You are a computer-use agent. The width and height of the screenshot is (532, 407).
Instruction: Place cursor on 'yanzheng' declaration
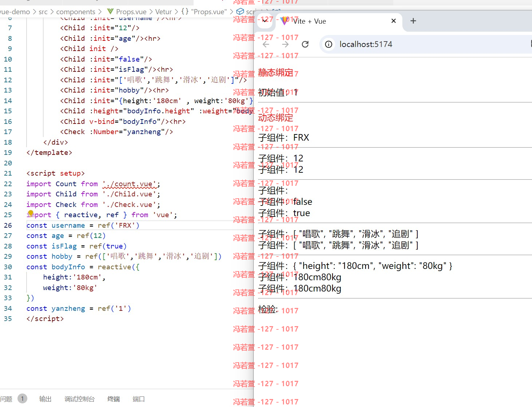pyautogui.click(x=68, y=308)
